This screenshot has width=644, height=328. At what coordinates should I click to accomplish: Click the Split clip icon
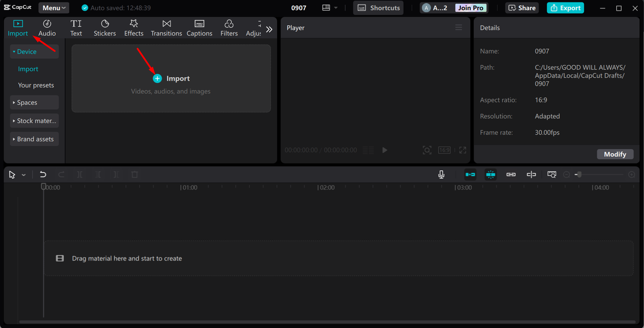click(x=79, y=175)
